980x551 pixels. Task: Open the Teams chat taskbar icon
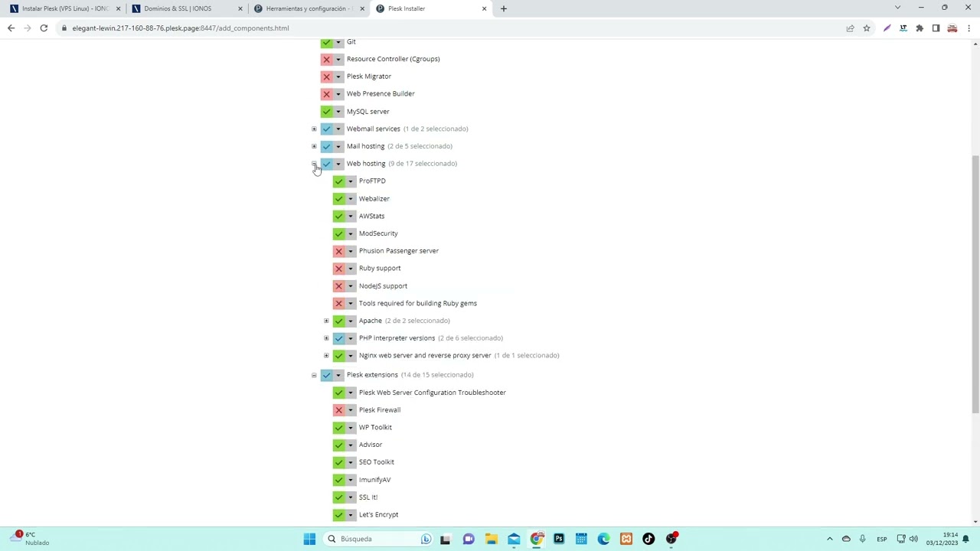tap(469, 539)
